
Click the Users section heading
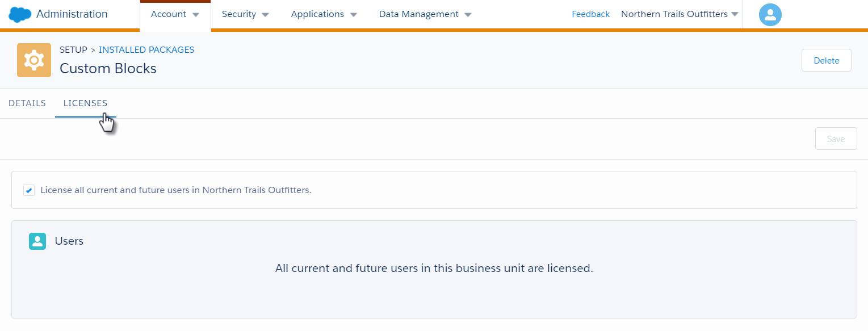pos(69,241)
